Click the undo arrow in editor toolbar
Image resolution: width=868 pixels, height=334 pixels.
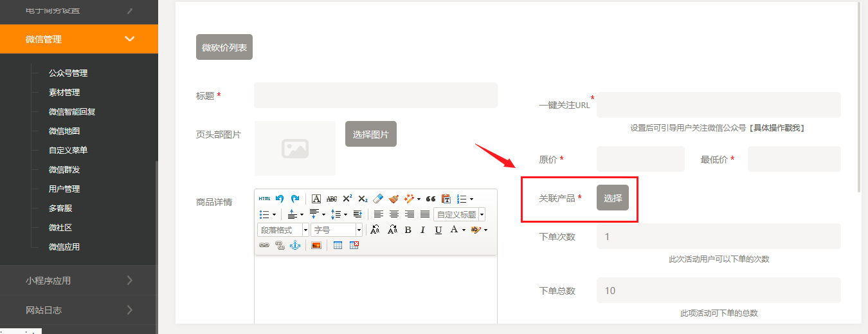[x=280, y=199]
